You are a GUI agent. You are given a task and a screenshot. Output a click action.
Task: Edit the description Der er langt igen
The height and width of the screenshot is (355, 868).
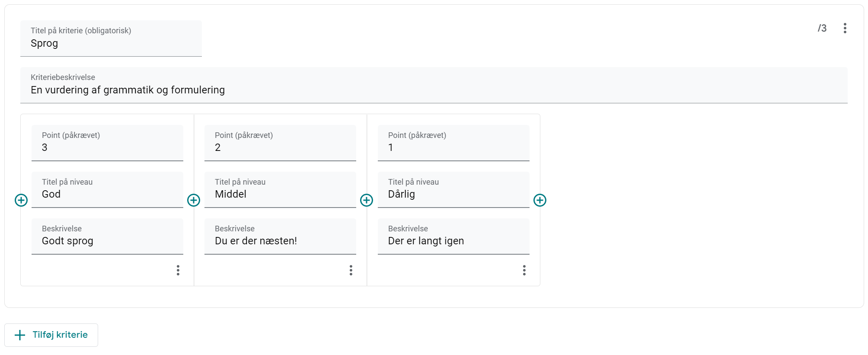pos(453,241)
